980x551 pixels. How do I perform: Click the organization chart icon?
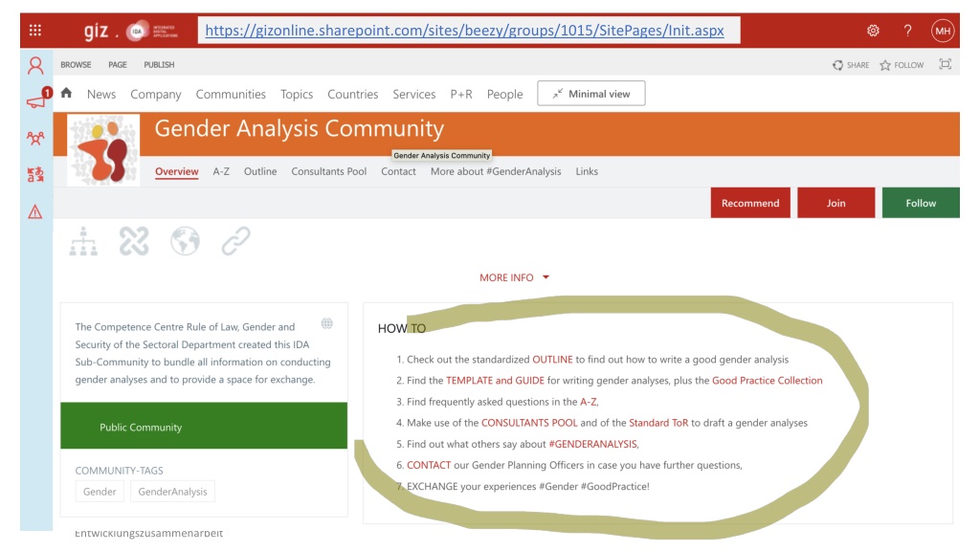83,241
